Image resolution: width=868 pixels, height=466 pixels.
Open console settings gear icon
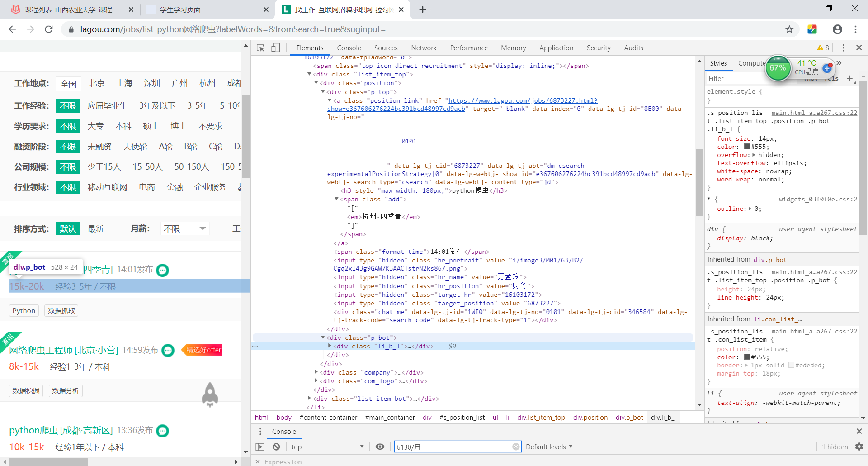(859, 447)
